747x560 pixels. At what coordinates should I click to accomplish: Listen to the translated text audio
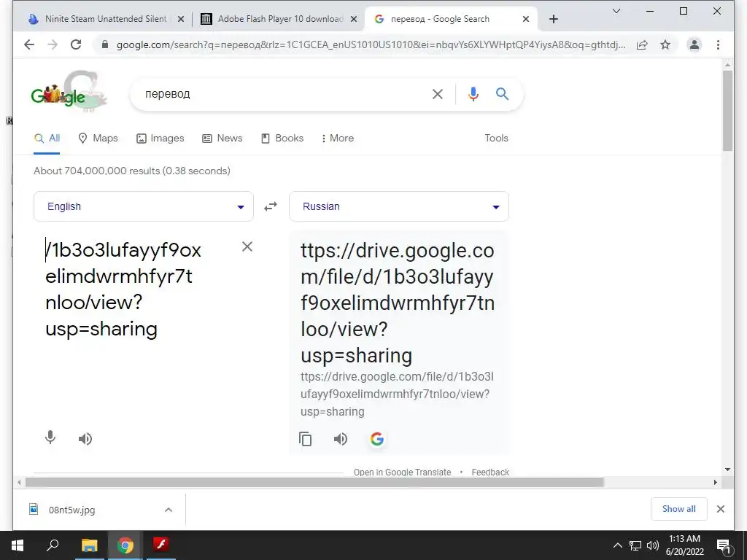click(341, 438)
